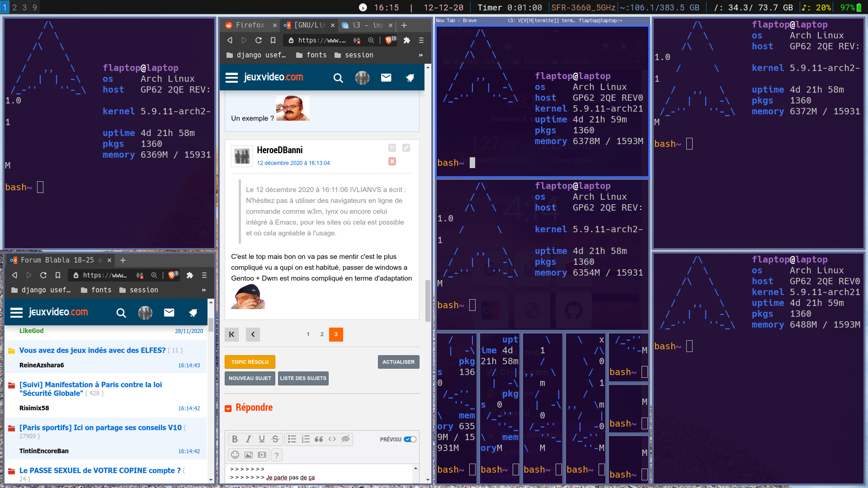Turn off the PRÉVISU preview switch
This screenshot has height=488, width=868.
[410, 439]
